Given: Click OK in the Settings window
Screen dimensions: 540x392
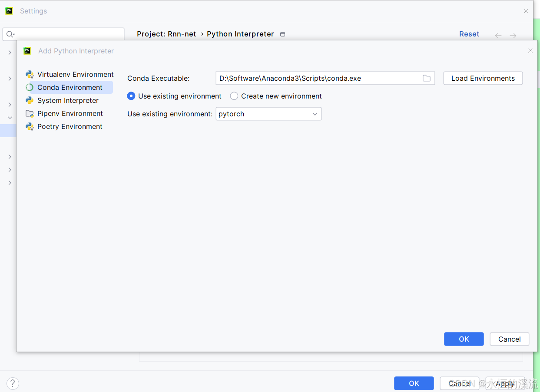Looking at the screenshot, I should 414,383.
